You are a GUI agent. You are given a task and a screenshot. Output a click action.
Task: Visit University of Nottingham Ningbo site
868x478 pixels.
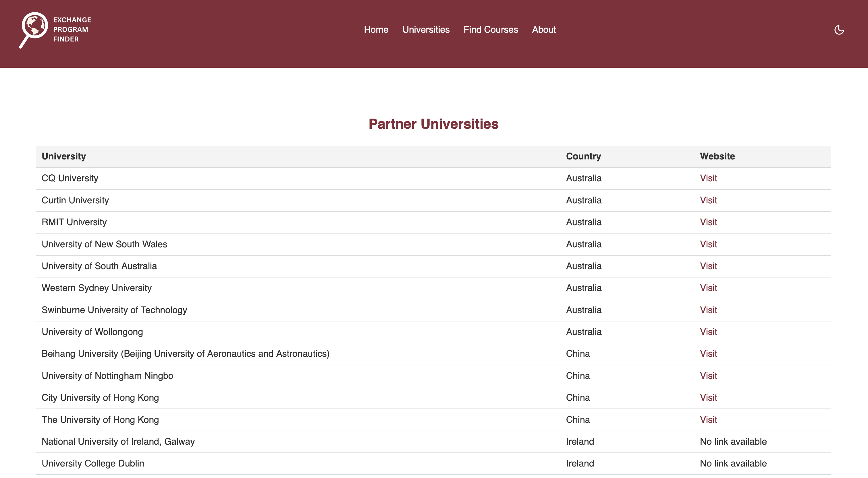[708, 375]
